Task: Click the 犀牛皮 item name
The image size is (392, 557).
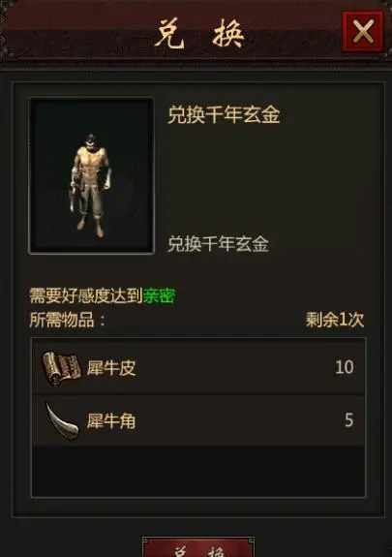Action: coord(111,368)
